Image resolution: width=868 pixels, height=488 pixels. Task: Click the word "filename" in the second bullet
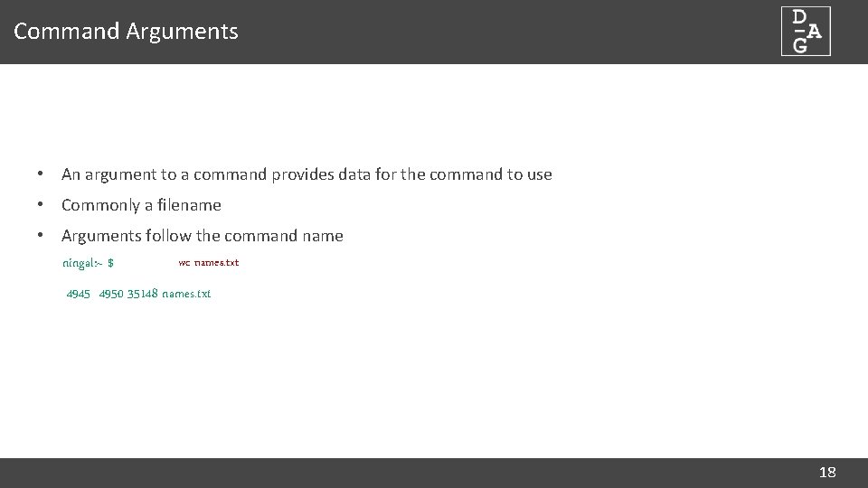189,205
